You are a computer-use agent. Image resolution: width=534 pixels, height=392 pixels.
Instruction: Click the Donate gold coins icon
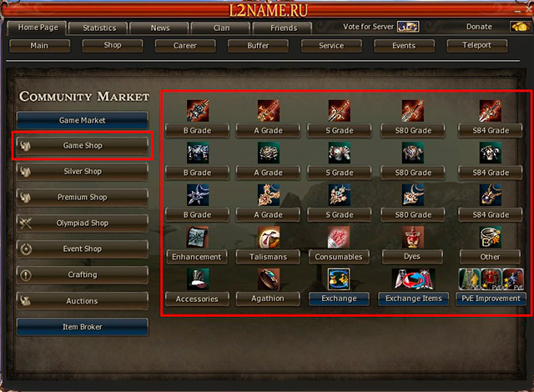(x=521, y=27)
